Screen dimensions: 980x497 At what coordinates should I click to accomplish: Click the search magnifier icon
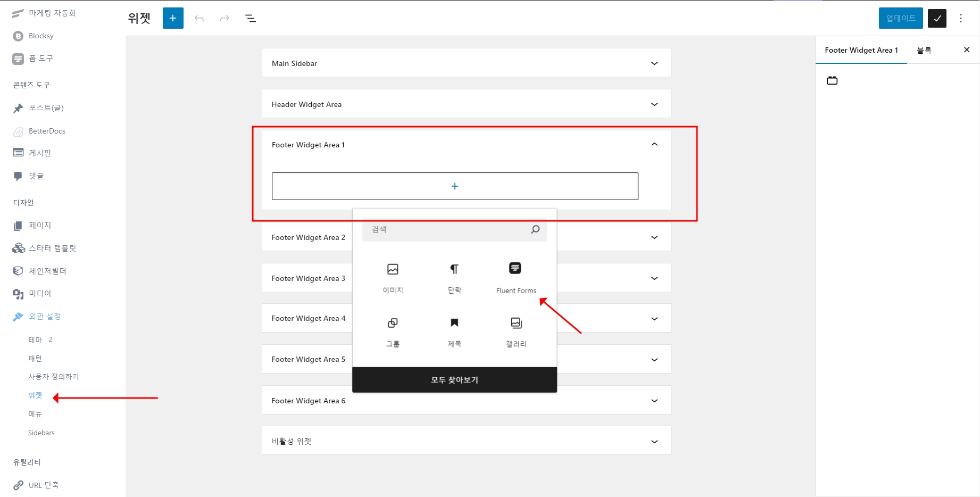(535, 229)
